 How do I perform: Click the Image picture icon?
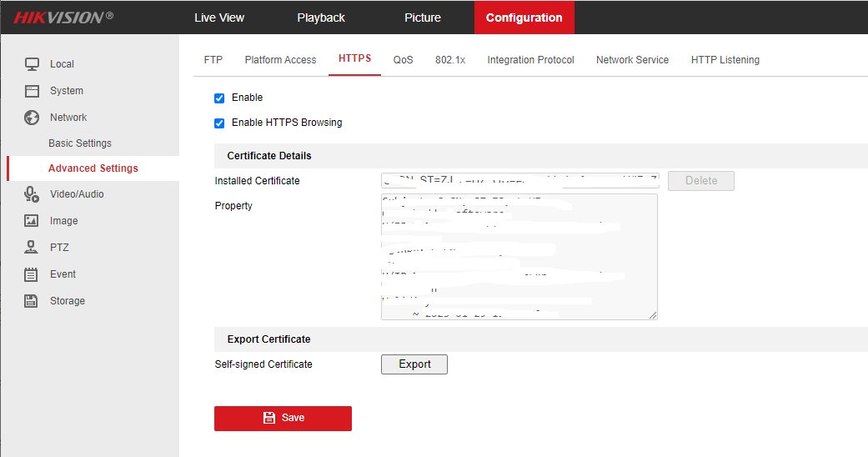point(32,221)
